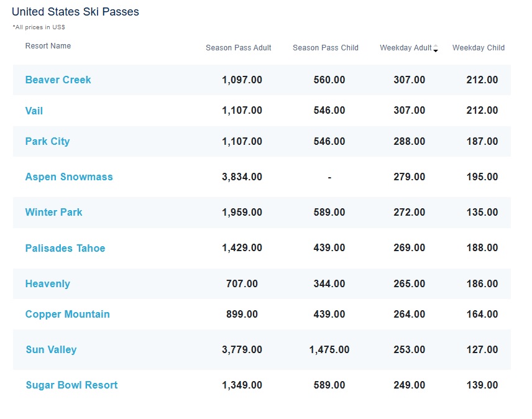Open the Winter Park resort link
The height and width of the screenshot is (419, 532).
pos(53,212)
